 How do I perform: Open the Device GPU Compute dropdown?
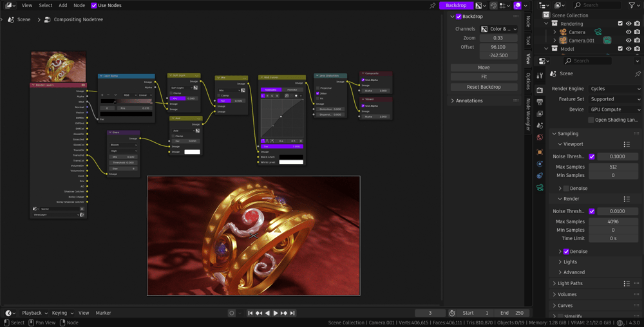point(615,110)
